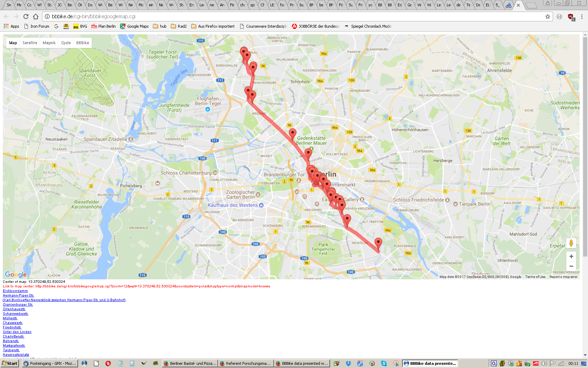Expand 'Aus Firefox importiert' bookmarks folder
Image resolution: width=588 pixels, height=368 pixels.
point(213,26)
